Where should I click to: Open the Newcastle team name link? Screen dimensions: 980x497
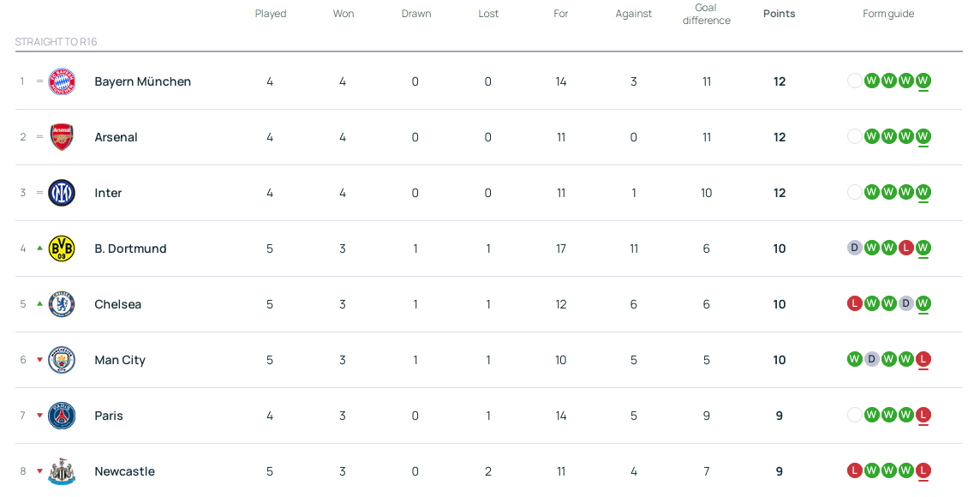tap(124, 471)
